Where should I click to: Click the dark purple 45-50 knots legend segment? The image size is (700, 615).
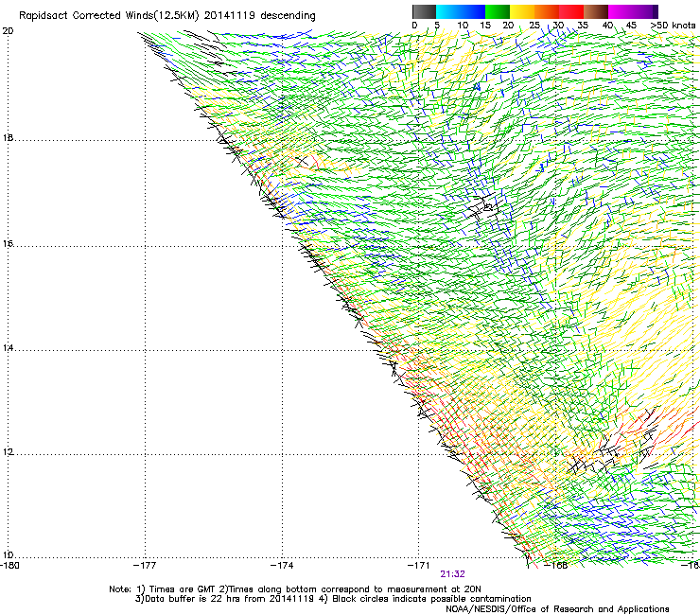(645, 11)
